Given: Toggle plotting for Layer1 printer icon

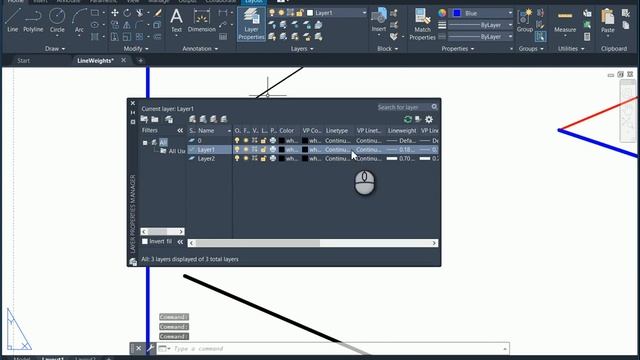Looking at the screenshot, I should click(273, 149).
